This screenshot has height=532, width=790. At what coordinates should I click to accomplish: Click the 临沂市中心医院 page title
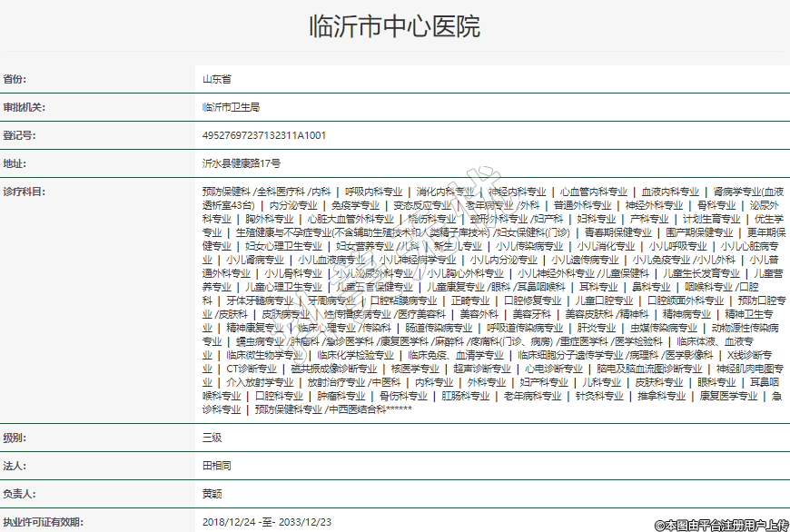click(x=395, y=25)
